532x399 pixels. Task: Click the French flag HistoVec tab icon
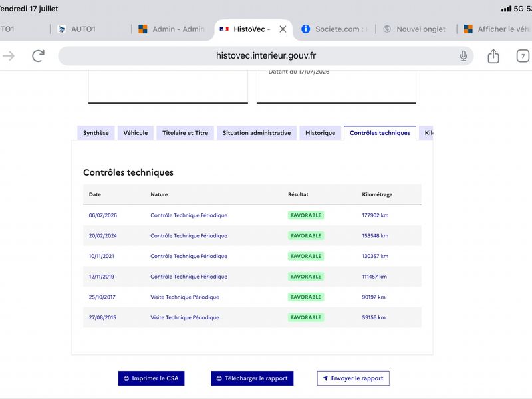pyautogui.click(x=224, y=29)
